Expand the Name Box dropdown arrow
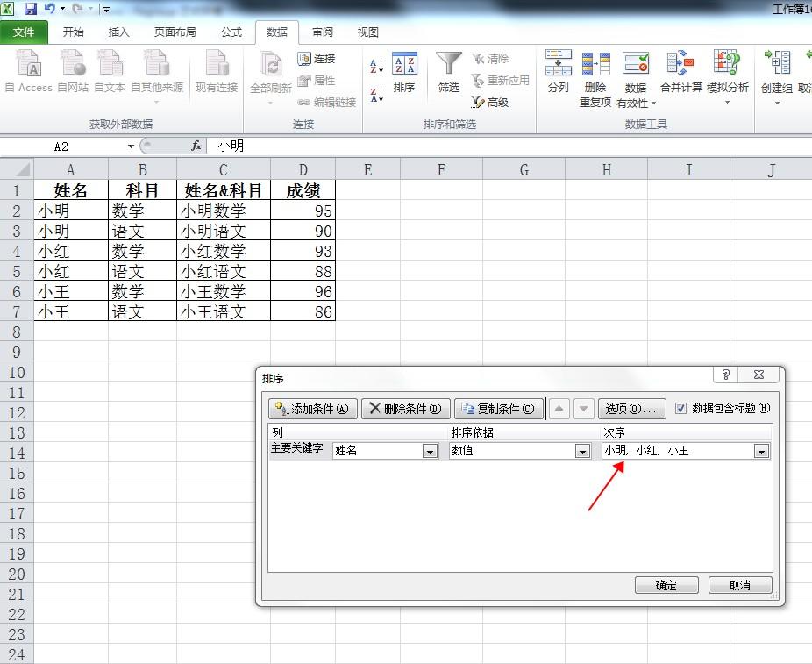 click(x=131, y=146)
